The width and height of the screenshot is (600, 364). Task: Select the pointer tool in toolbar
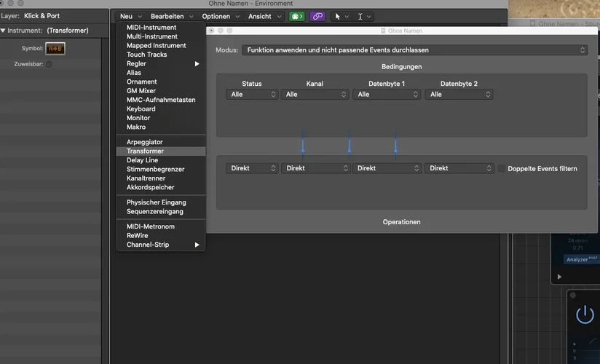tap(338, 16)
